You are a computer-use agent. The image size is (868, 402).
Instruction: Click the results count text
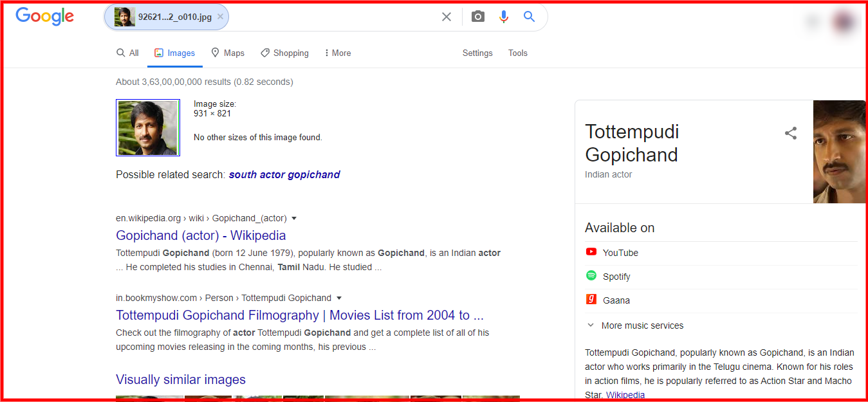[x=205, y=82]
